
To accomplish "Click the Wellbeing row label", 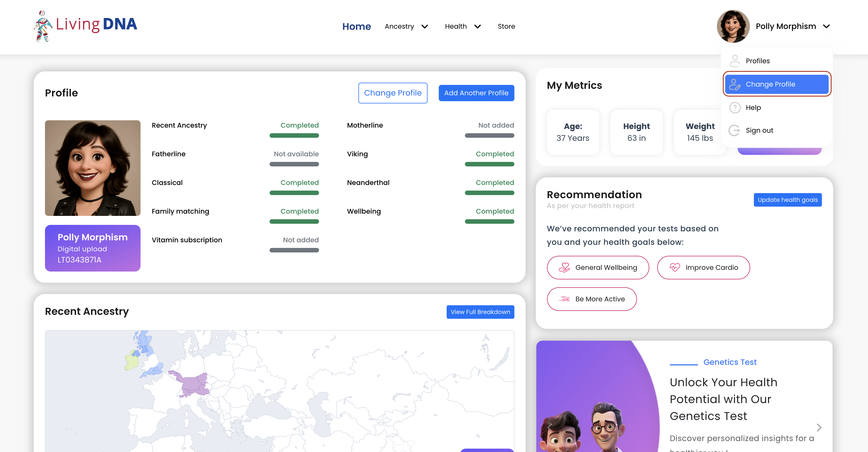I will coord(363,211).
